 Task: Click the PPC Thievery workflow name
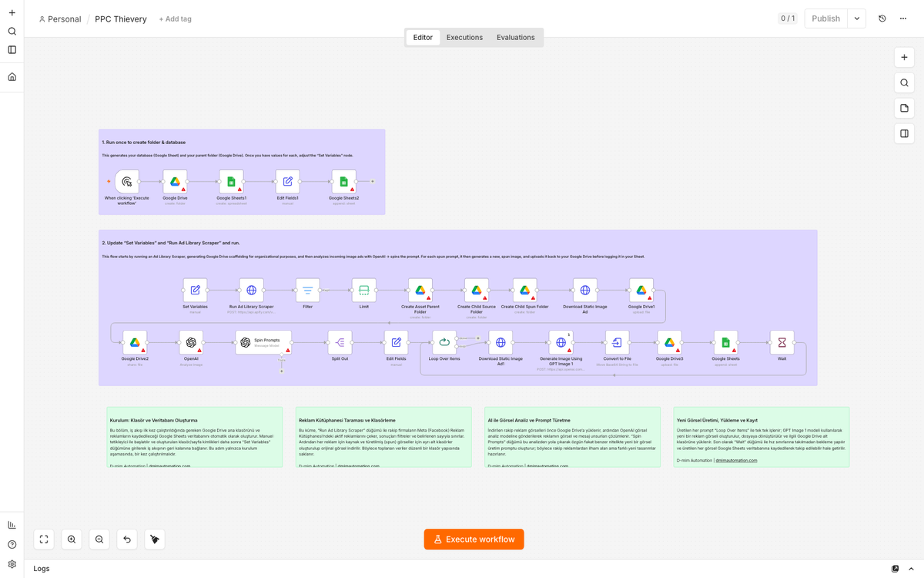point(121,19)
